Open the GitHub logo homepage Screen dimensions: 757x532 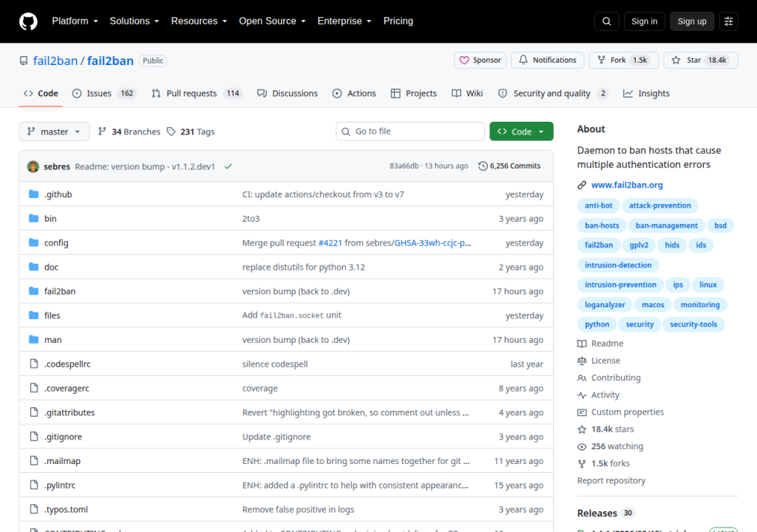pyautogui.click(x=28, y=21)
